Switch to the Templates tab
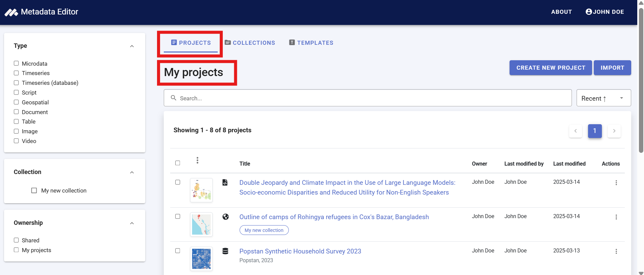This screenshot has height=275, width=644. [311, 43]
